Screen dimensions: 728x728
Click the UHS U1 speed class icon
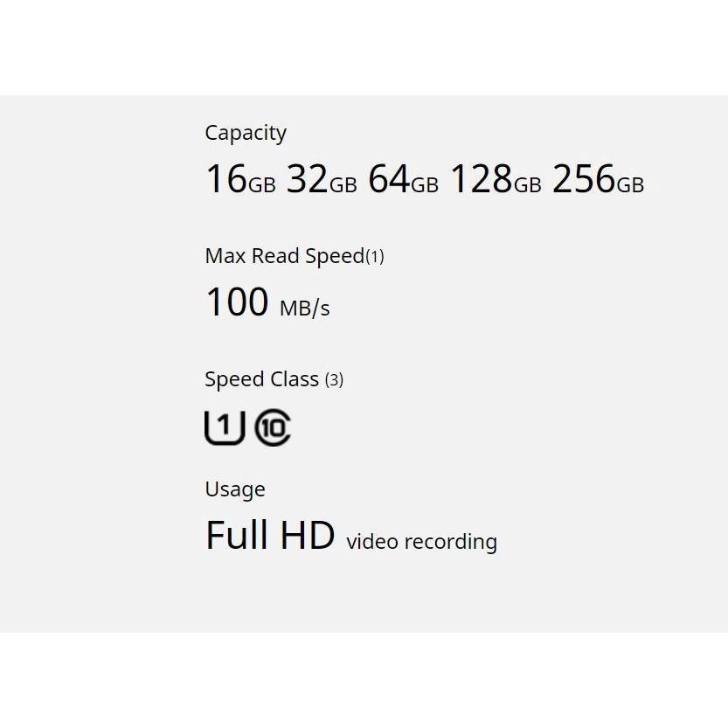coord(224,428)
